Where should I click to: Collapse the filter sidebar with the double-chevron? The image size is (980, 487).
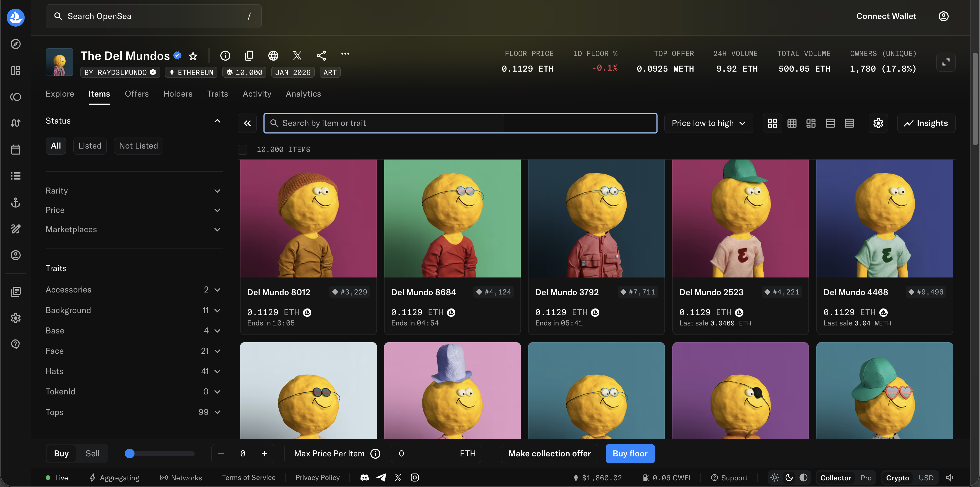tap(247, 123)
